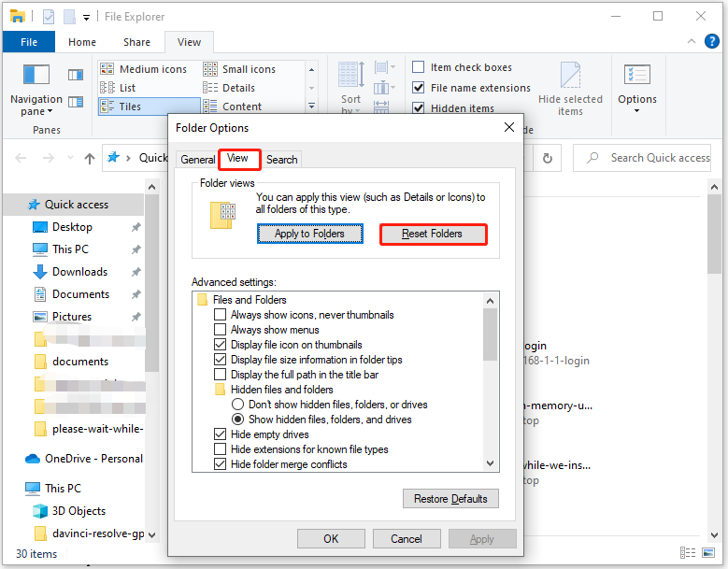Switch to large thumbnails view in status bar
The image size is (728, 569).
coord(708,553)
